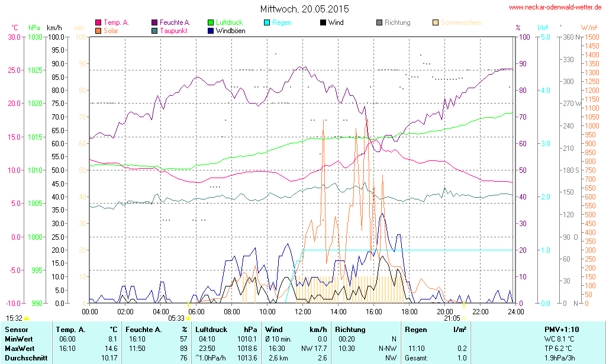Click the purple Feuchte A. legend swatch
The height and width of the screenshot is (364, 606).
click(155, 23)
